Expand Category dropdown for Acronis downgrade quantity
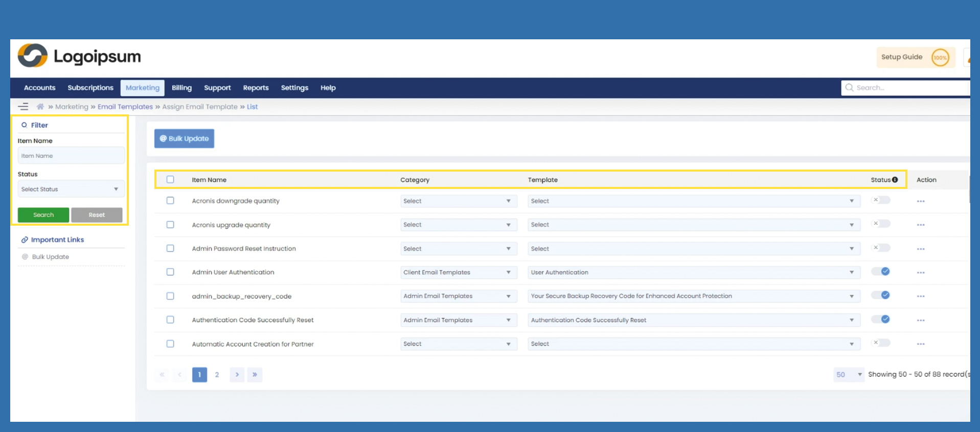This screenshot has height=432, width=980. [458, 201]
